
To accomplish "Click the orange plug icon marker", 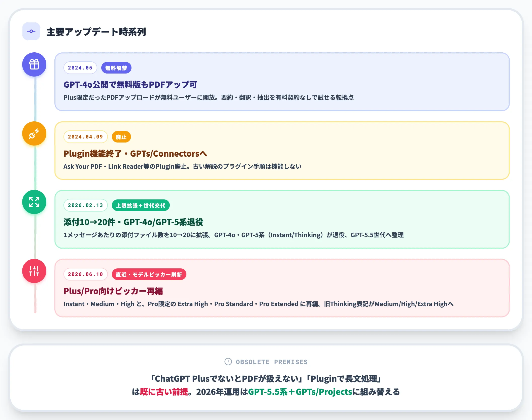I will tap(34, 133).
